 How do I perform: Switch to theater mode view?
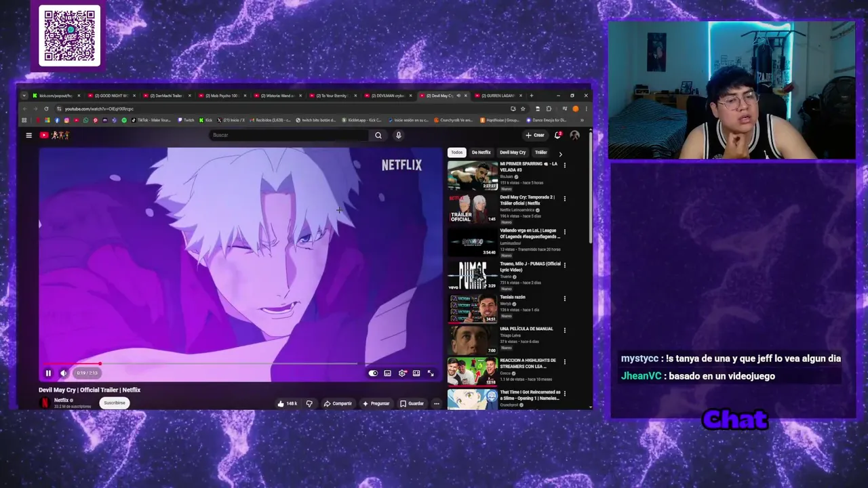point(416,373)
